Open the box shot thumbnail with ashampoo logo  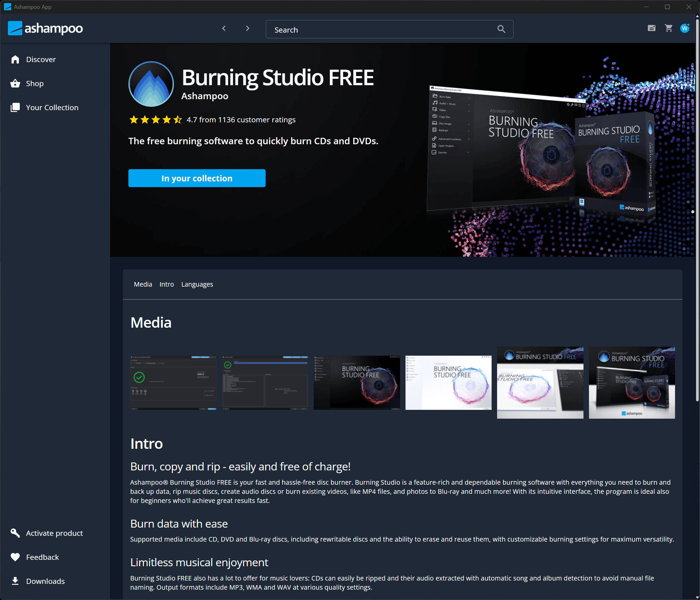click(632, 383)
